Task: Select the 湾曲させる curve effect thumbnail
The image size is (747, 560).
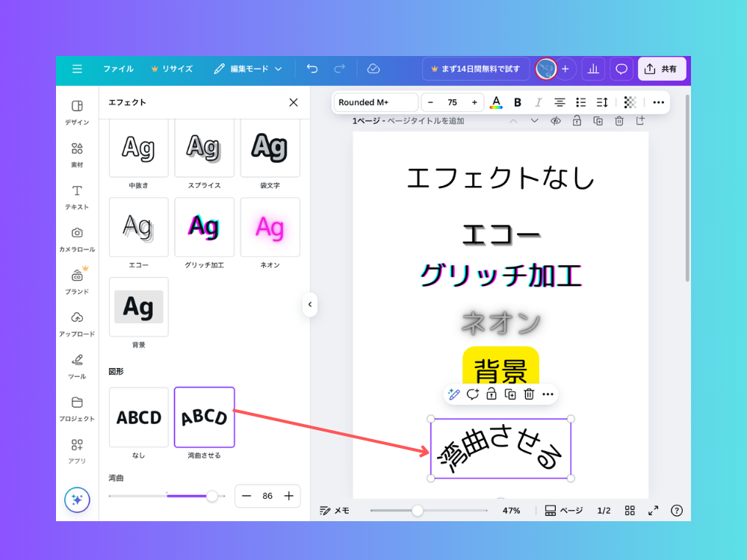Action: coord(203,417)
